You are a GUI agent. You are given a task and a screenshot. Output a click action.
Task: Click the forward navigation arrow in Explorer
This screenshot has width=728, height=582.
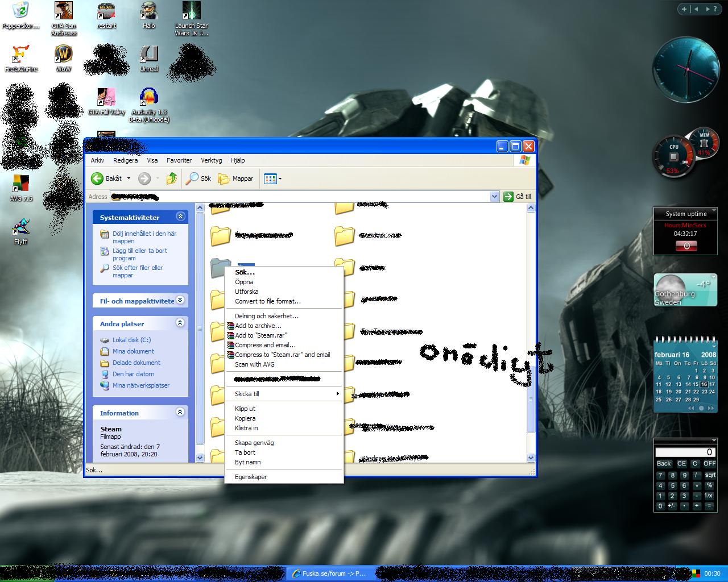pyautogui.click(x=144, y=178)
